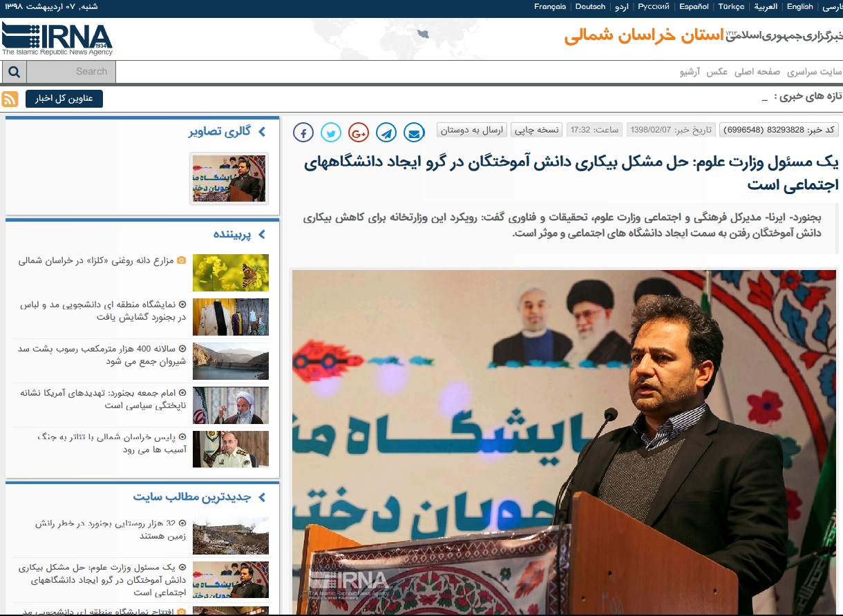Focus the Search input field

coord(71,72)
